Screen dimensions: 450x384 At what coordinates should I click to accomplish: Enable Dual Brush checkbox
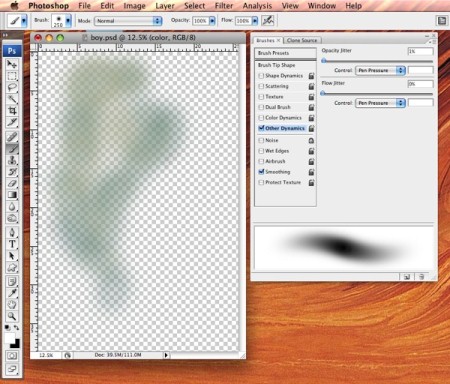[261, 107]
